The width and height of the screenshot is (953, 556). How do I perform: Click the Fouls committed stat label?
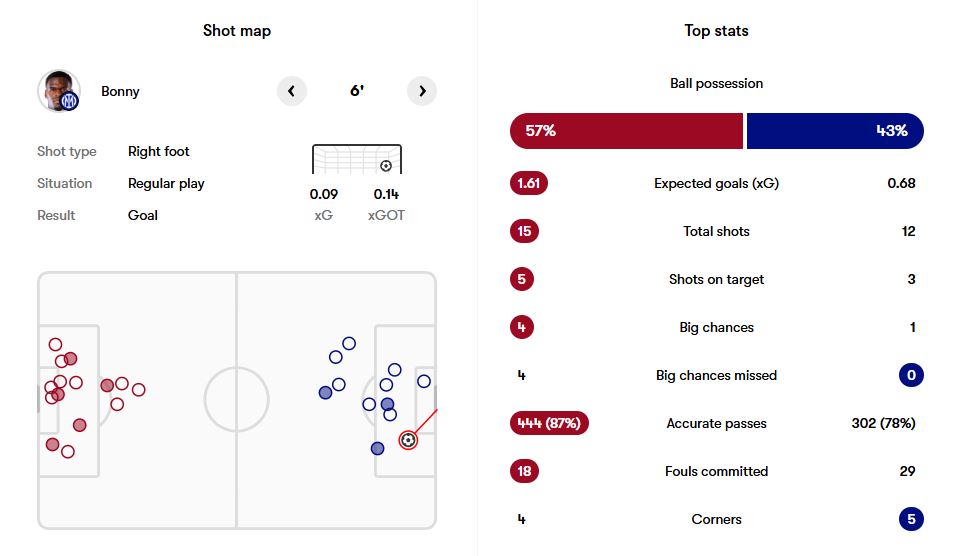pyautogui.click(x=716, y=471)
